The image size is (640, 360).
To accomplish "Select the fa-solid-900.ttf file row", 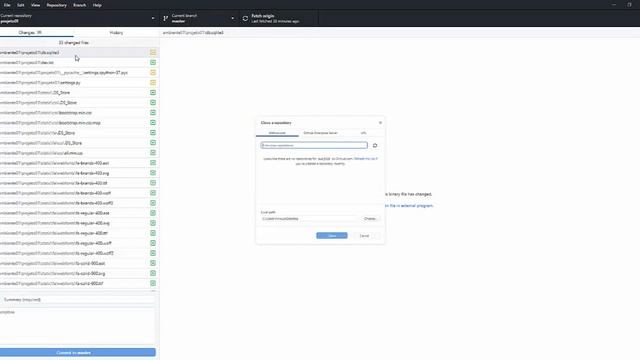I will [x=79, y=283].
